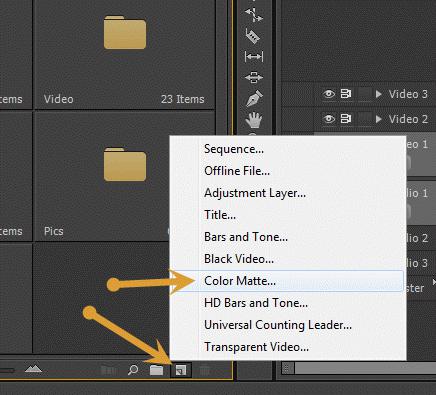Screen dimensions: 436x395
Task: Click the New Item button icon
Action: (x=181, y=370)
